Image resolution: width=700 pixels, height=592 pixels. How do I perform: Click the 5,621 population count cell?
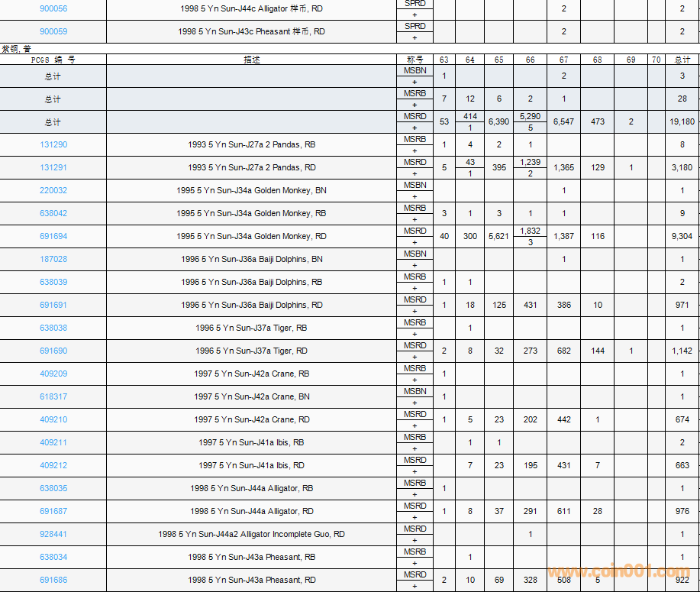click(x=498, y=236)
